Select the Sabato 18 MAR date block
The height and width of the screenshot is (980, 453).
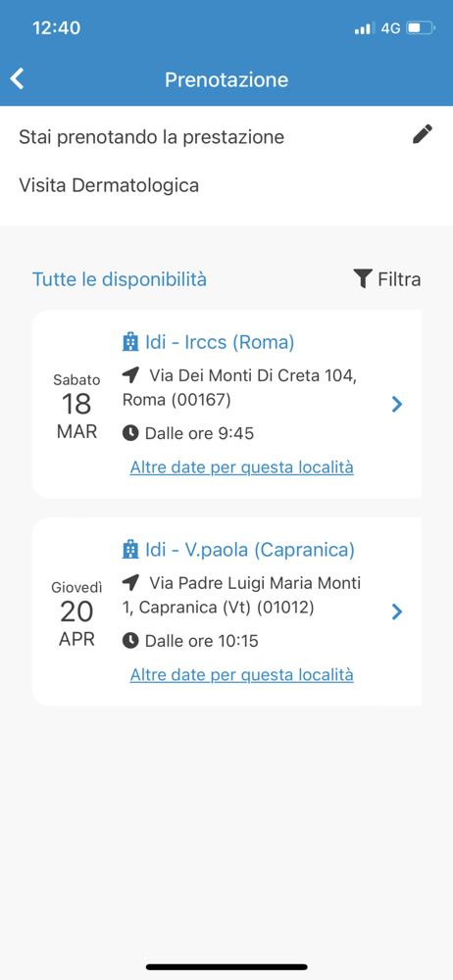coord(76,406)
